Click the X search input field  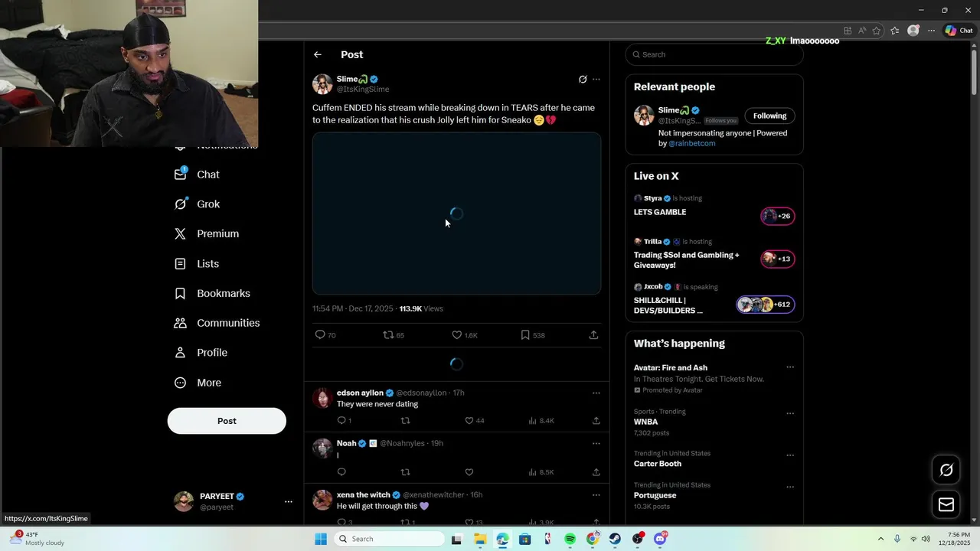(714, 54)
